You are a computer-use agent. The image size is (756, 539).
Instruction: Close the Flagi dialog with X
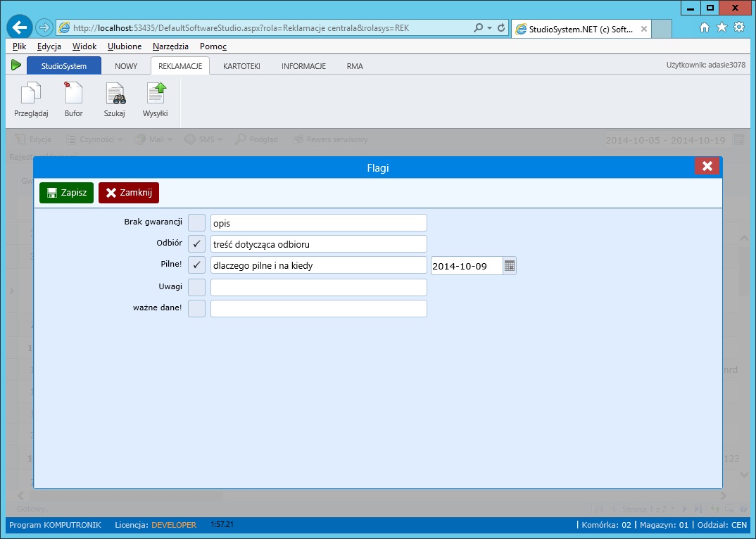click(x=707, y=166)
